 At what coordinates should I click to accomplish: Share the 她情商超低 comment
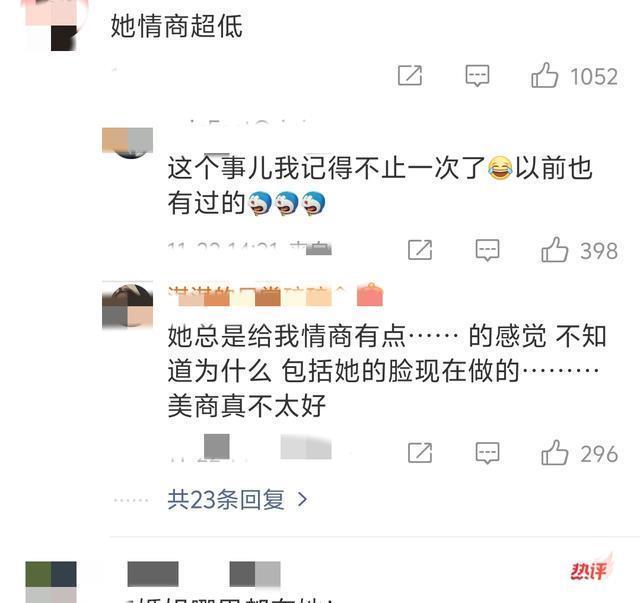[410, 76]
